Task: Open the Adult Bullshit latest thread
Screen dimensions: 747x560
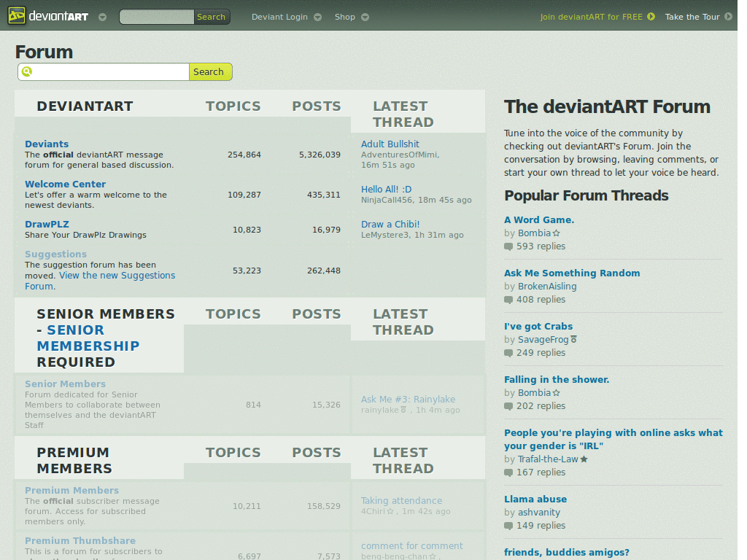Action: coord(390,144)
